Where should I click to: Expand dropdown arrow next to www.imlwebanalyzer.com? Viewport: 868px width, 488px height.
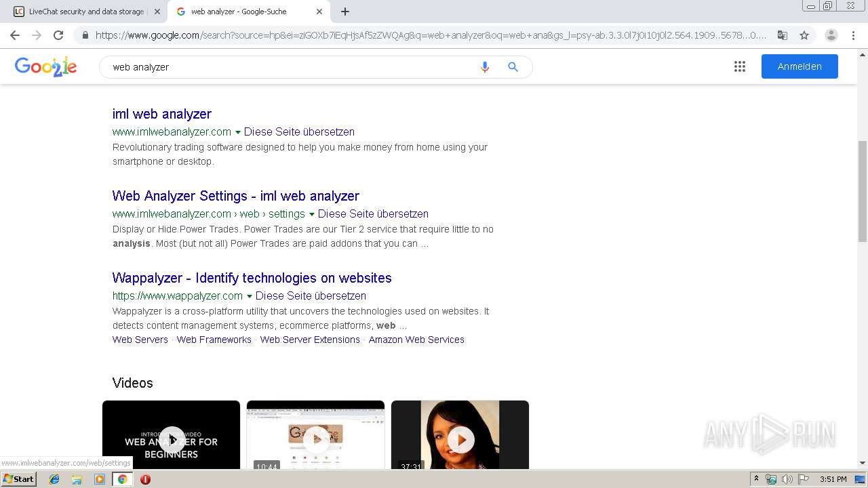(x=237, y=132)
